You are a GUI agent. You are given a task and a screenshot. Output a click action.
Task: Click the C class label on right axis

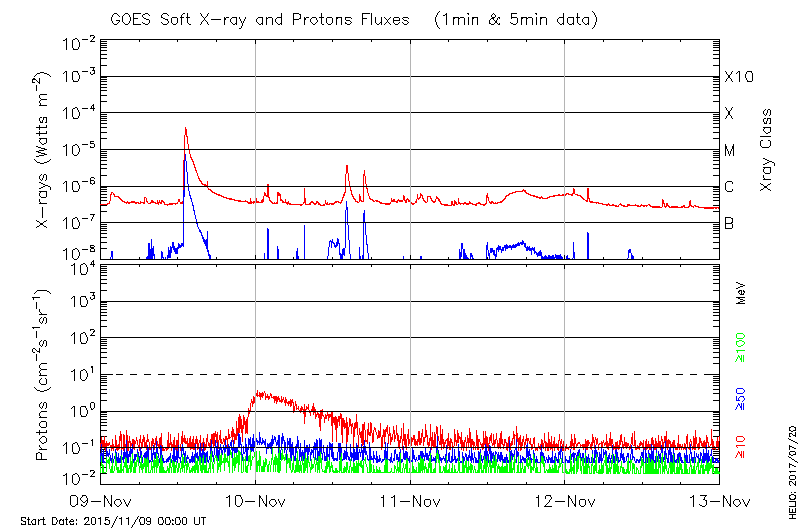pos(729,187)
